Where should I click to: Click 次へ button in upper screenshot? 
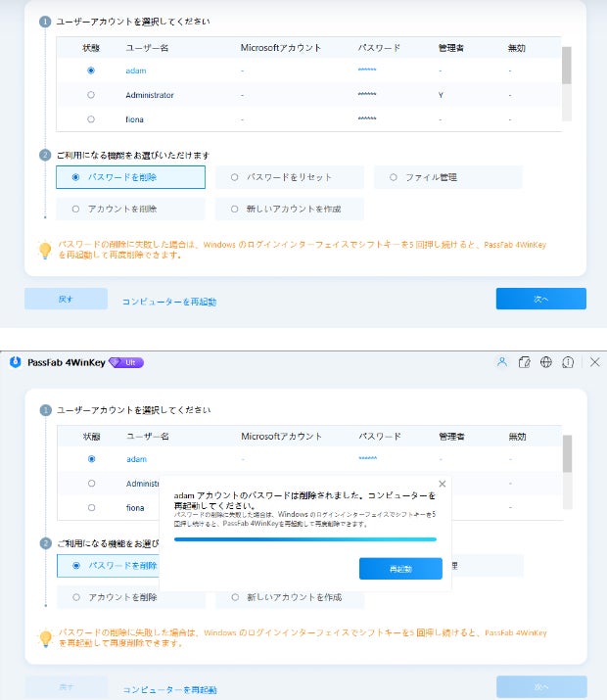(541, 299)
